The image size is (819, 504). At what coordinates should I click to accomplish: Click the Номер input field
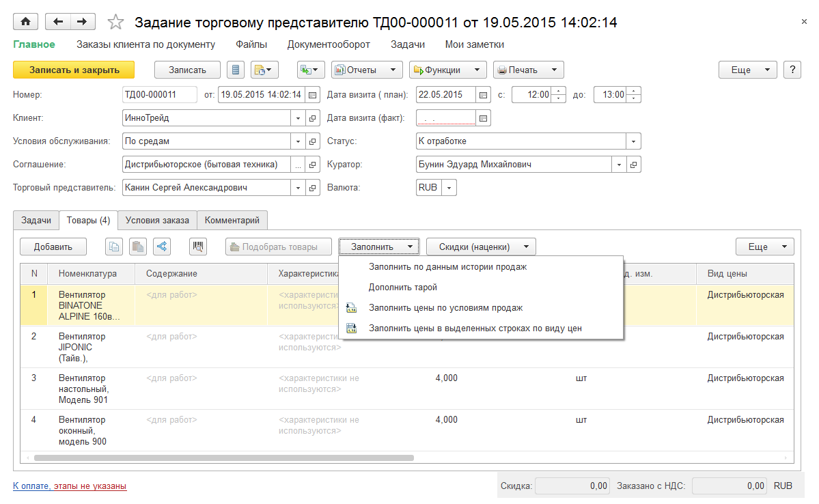point(159,95)
